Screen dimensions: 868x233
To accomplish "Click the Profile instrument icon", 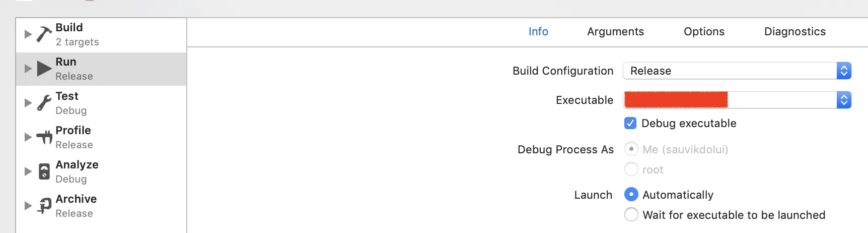I will [44, 137].
